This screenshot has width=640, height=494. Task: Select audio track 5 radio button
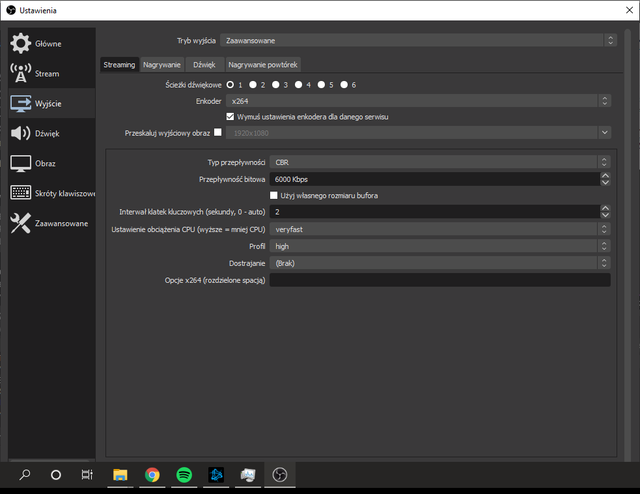pyautogui.click(x=322, y=85)
